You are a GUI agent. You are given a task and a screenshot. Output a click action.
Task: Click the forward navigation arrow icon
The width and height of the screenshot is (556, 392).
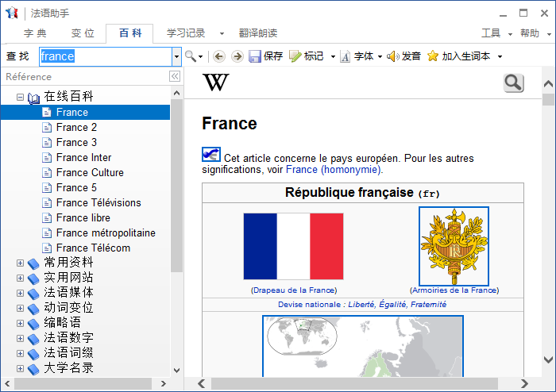(x=237, y=56)
